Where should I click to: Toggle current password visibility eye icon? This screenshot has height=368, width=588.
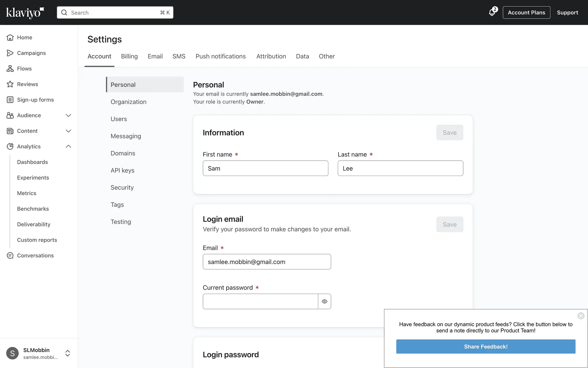324,301
